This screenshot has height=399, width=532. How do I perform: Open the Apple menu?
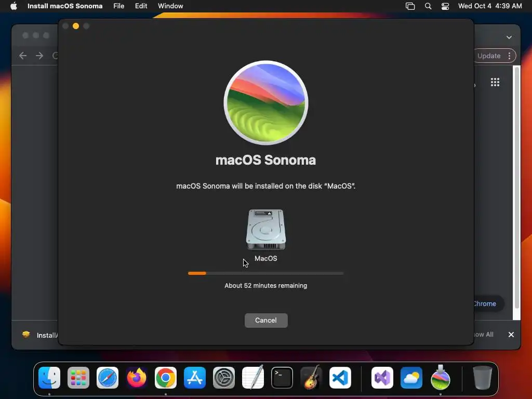pyautogui.click(x=14, y=6)
